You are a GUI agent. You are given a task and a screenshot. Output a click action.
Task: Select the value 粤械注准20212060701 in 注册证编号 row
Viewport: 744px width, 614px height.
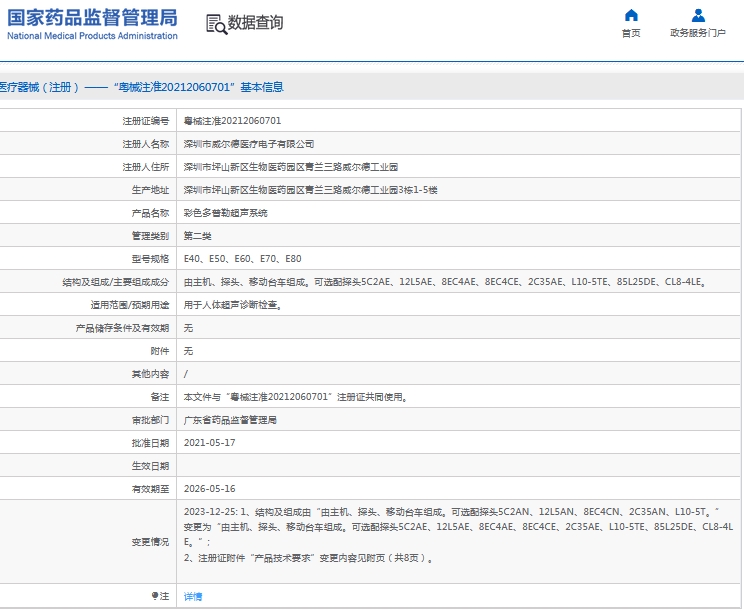232,121
